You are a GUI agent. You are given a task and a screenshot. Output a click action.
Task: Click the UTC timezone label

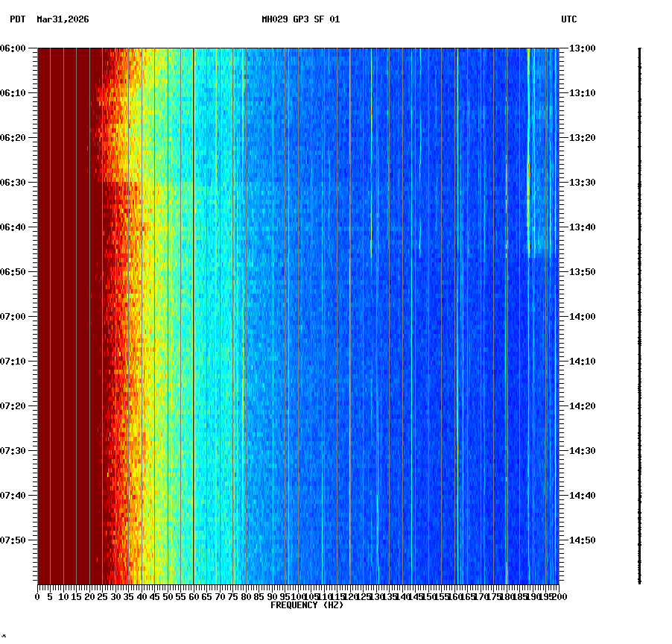click(x=569, y=21)
